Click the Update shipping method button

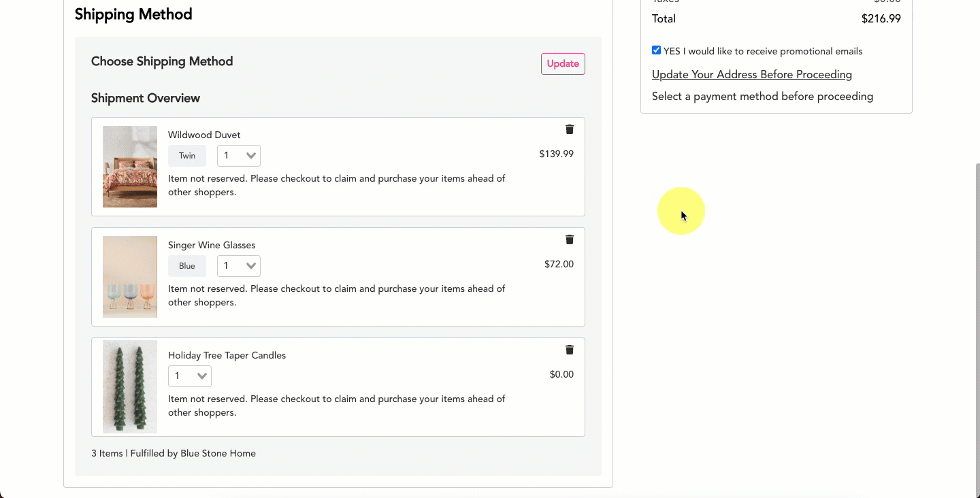coord(563,63)
